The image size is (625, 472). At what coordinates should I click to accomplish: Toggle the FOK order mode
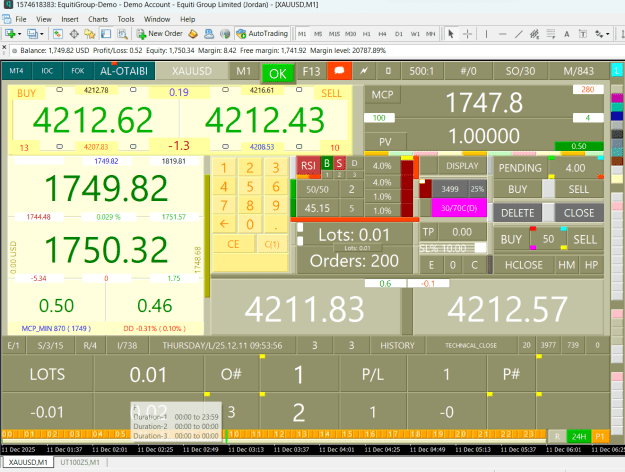78,71
